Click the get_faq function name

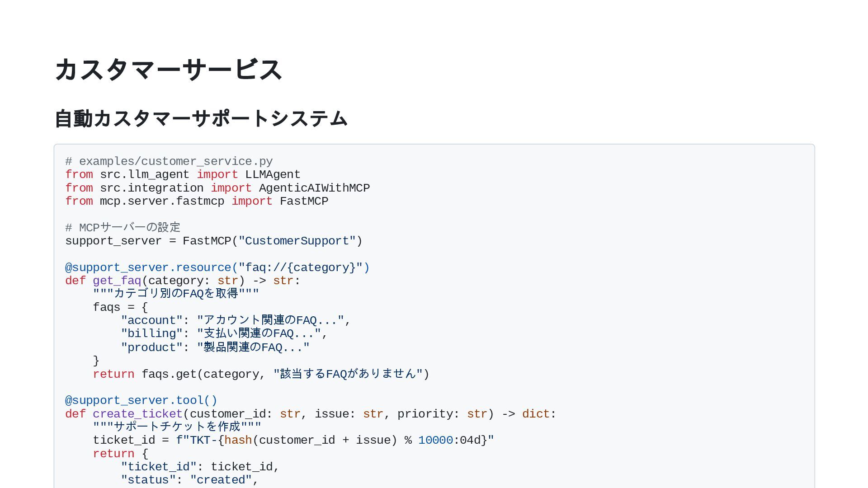point(117,281)
